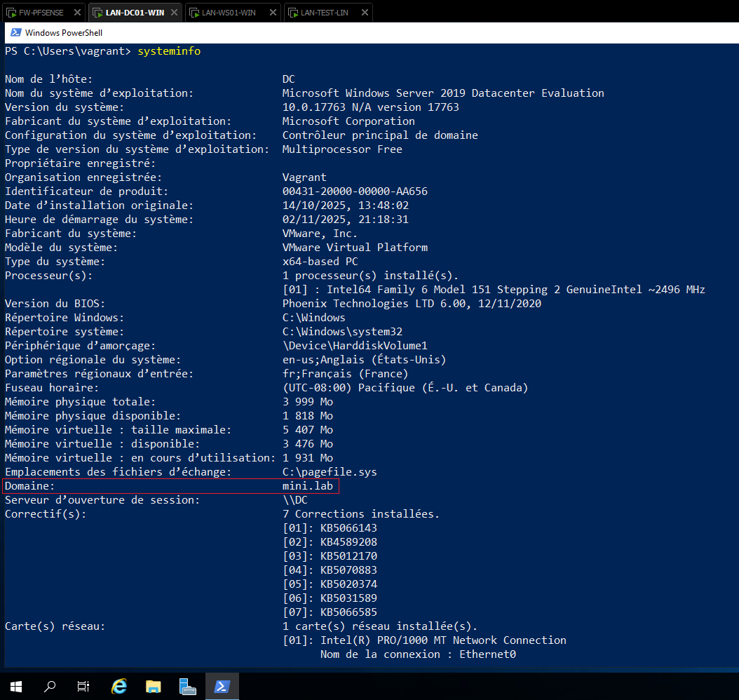This screenshot has width=739, height=700.
Task: Click the LAN-TEST-LIN tab VM icon
Action: (293, 13)
